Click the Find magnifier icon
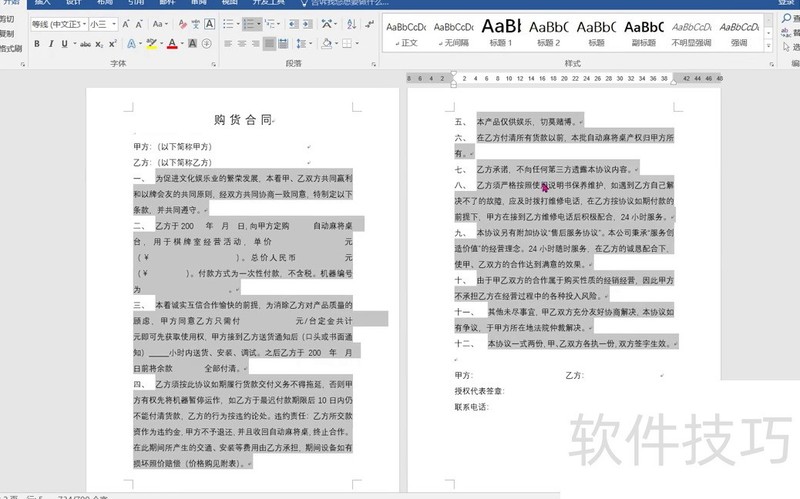Screen dimensions: 800x499 786,19
